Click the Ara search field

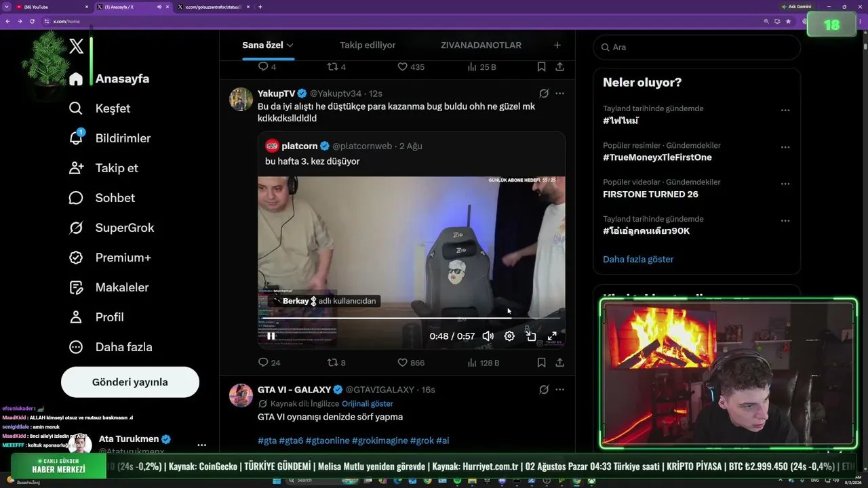click(x=697, y=47)
